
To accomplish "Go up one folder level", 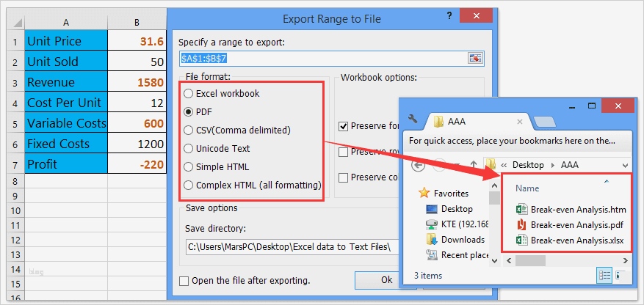I will tap(474, 164).
